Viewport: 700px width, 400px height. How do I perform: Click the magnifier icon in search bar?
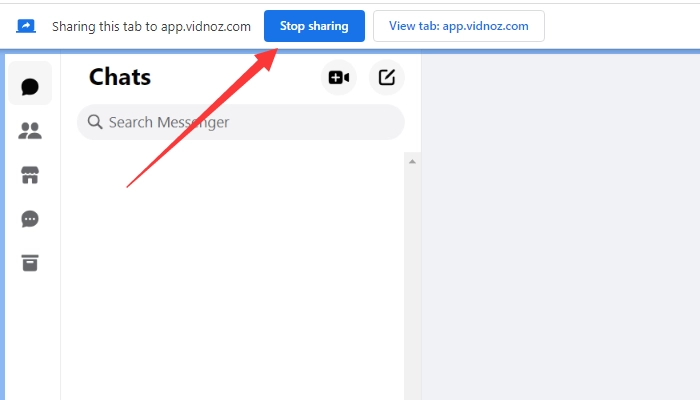tap(95, 122)
